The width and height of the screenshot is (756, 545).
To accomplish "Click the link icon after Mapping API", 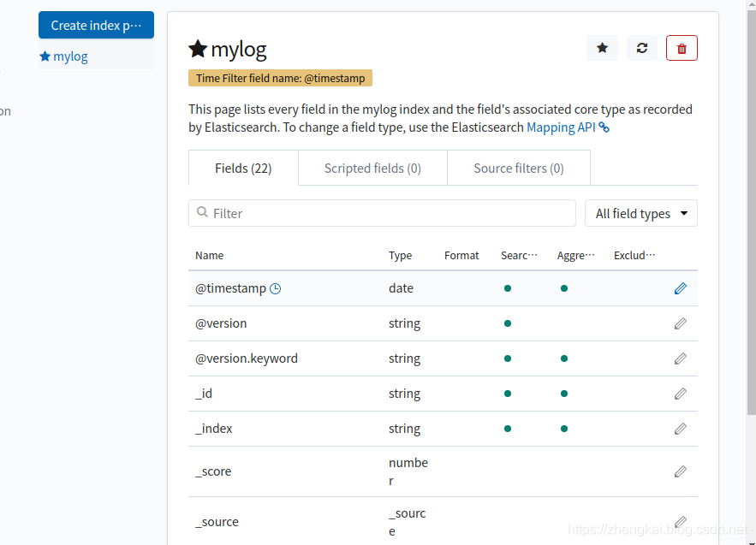I will [604, 127].
